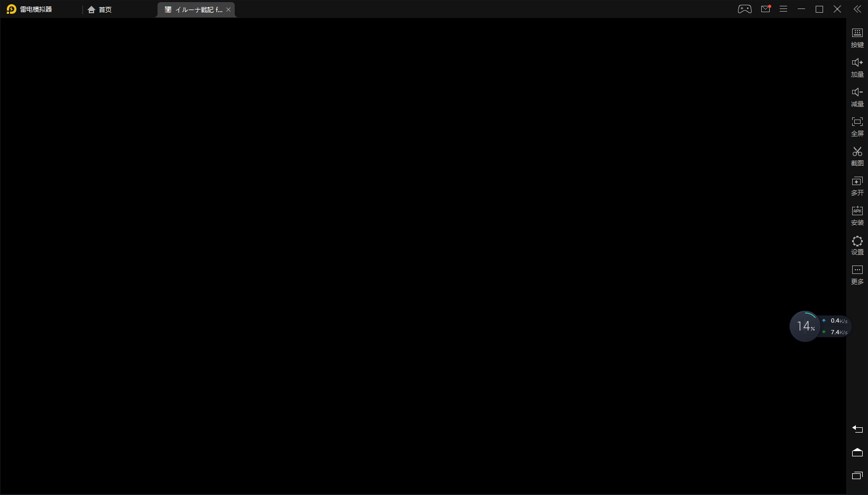Open the keyboard mapping (按键) tool
This screenshot has width=868, height=495.
coord(857,37)
